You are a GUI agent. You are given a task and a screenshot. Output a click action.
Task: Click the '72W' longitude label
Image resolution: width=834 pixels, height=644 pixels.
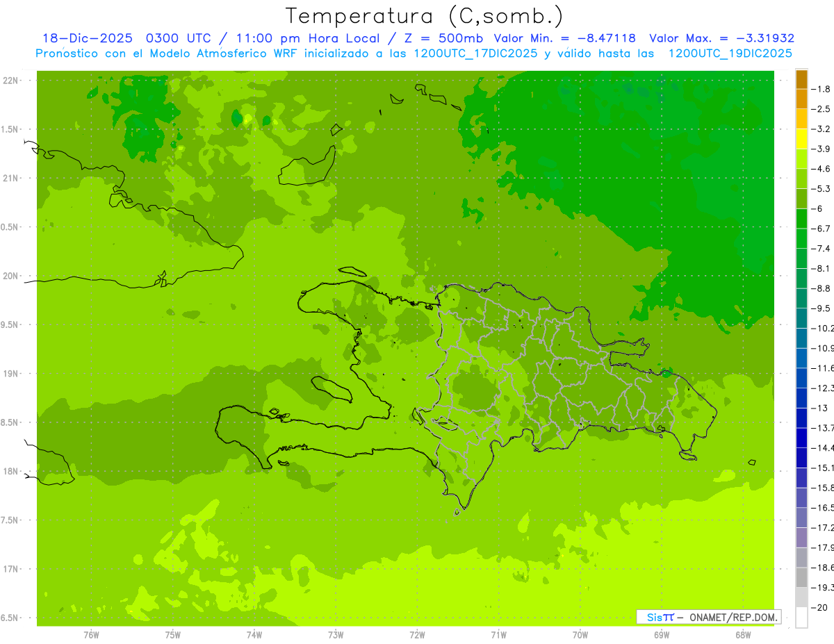[417, 634]
